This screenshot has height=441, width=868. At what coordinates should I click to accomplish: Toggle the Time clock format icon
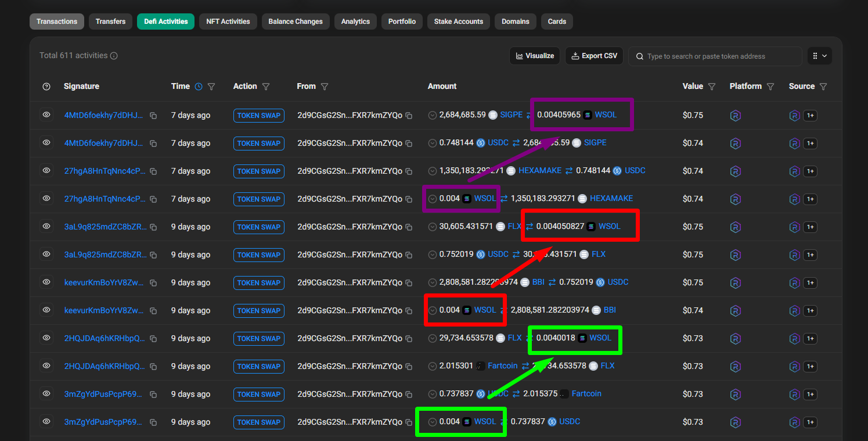click(199, 87)
